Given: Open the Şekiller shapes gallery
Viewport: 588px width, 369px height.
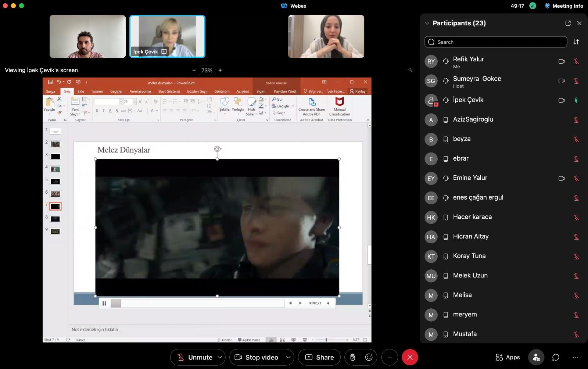Looking at the screenshot, I should (225, 106).
